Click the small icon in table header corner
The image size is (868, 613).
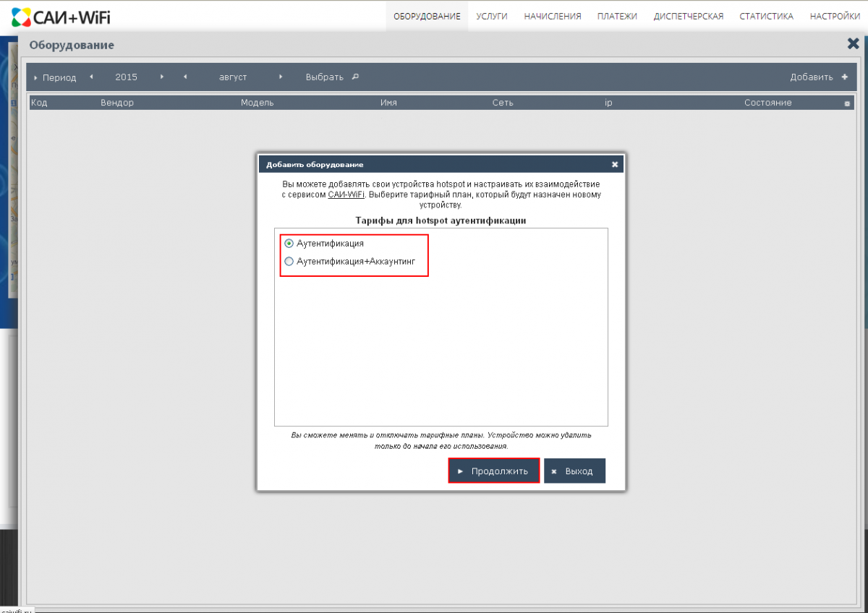point(847,103)
